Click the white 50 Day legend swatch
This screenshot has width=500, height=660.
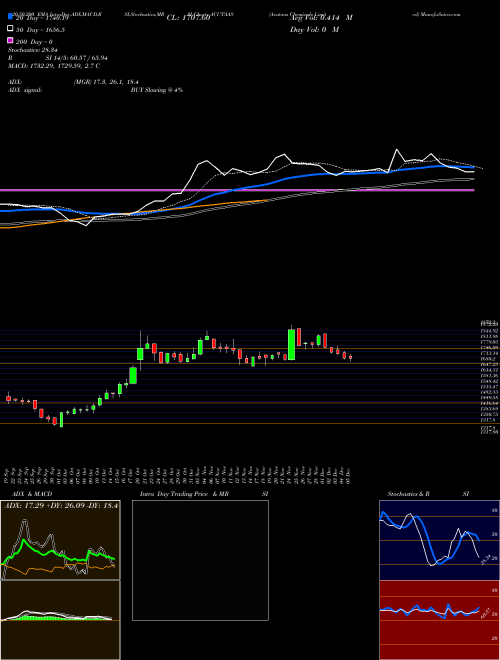pyautogui.click(x=10, y=29)
